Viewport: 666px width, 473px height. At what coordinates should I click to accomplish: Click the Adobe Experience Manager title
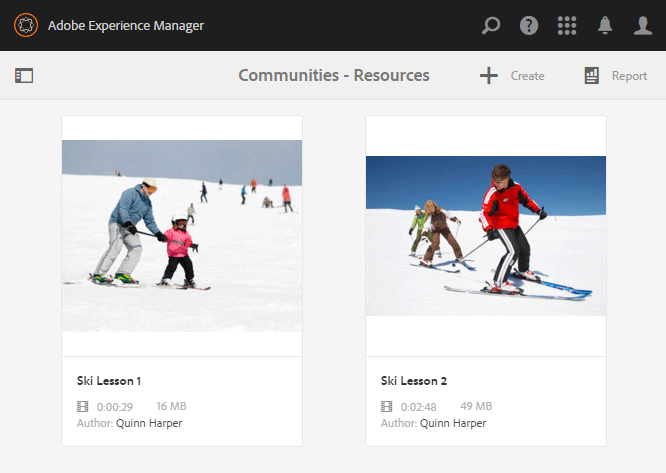tap(126, 25)
